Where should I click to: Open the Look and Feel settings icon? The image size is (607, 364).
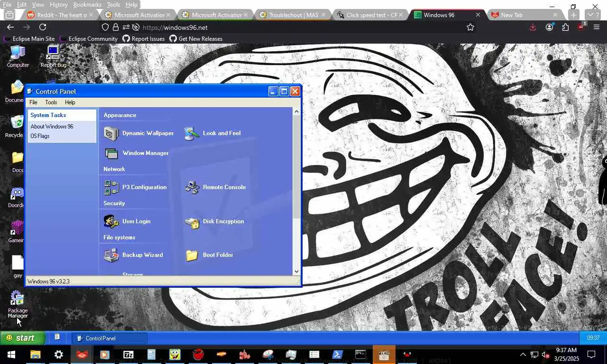tap(212, 133)
